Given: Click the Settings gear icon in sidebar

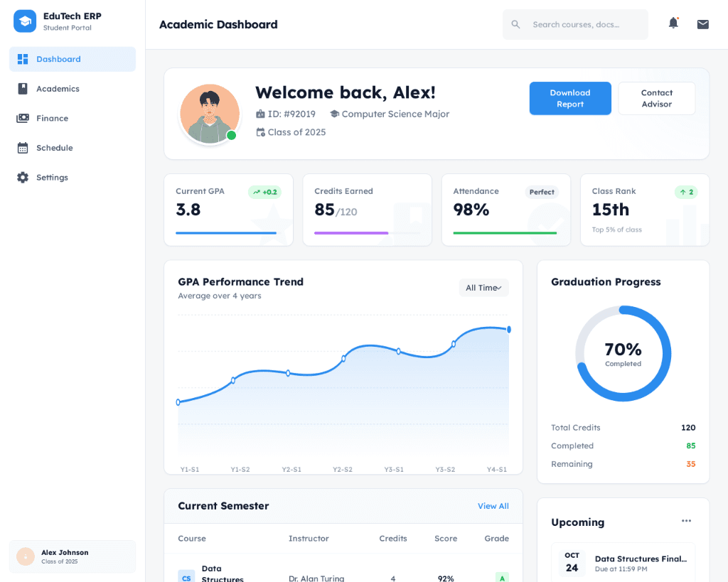Looking at the screenshot, I should tap(23, 178).
